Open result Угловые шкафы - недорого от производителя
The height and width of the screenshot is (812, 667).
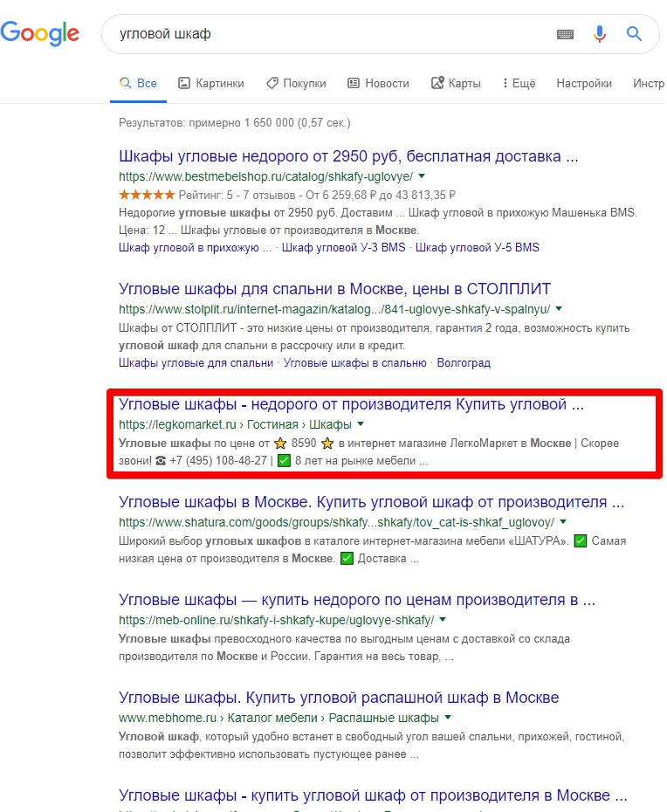click(x=352, y=404)
